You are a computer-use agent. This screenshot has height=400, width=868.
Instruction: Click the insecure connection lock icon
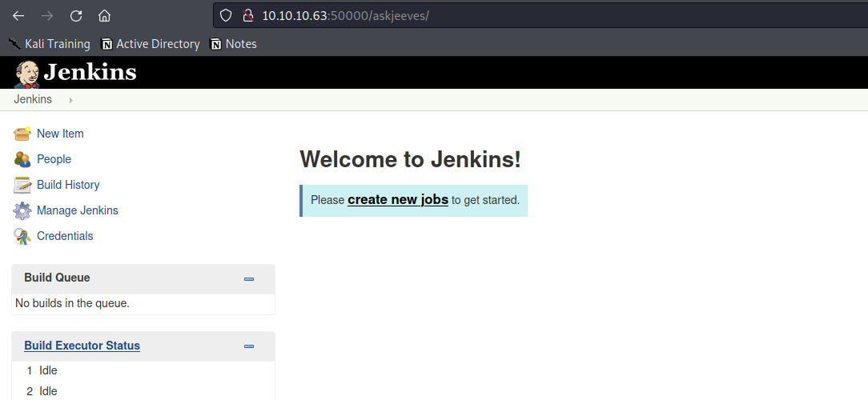click(248, 15)
